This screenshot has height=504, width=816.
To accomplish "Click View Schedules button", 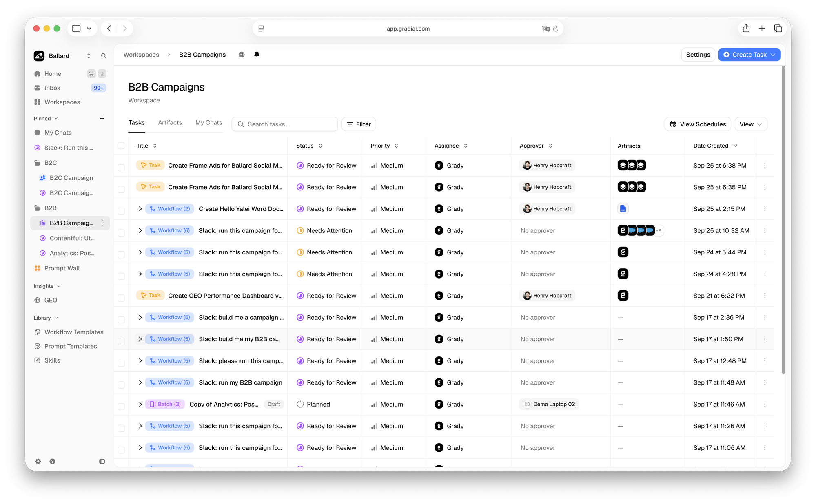I will click(698, 124).
